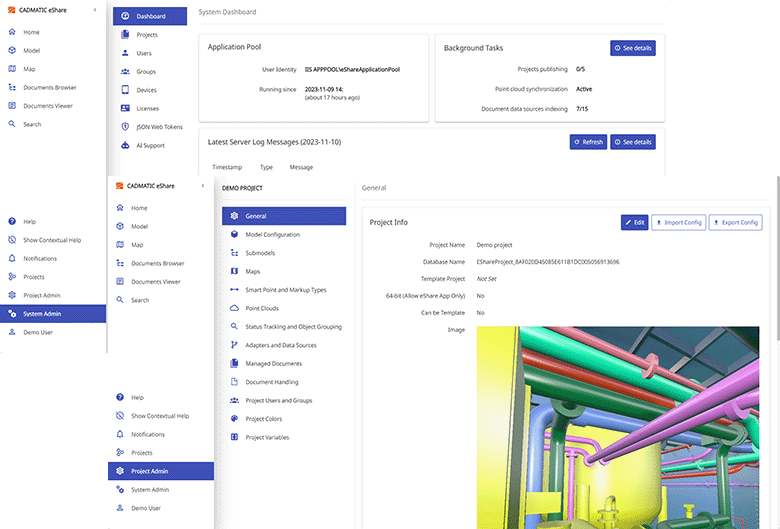Click the Project Colors palette icon
This screenshot has height=529, width=780.
(x=234, y=419)
